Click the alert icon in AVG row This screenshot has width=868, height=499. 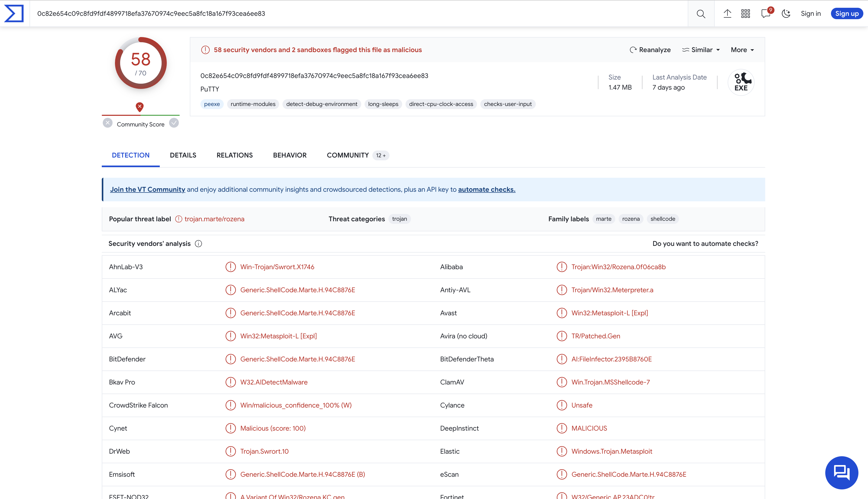pos(230,336)
